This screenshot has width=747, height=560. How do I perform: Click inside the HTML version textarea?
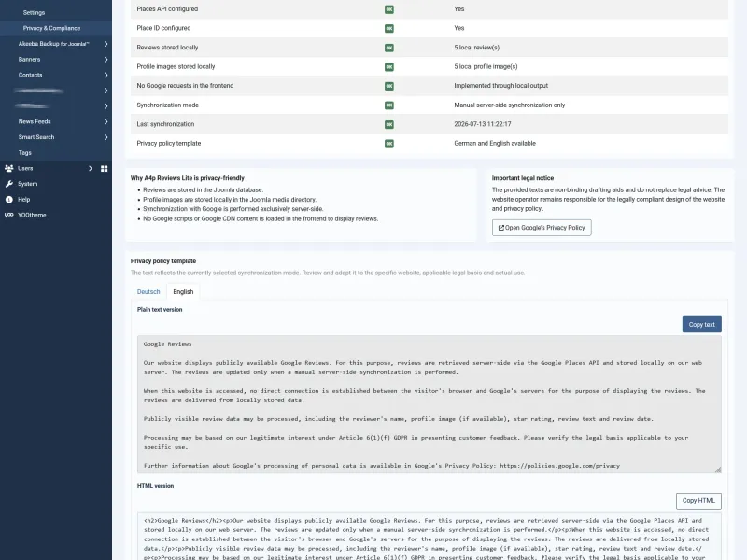coord(430,537)
